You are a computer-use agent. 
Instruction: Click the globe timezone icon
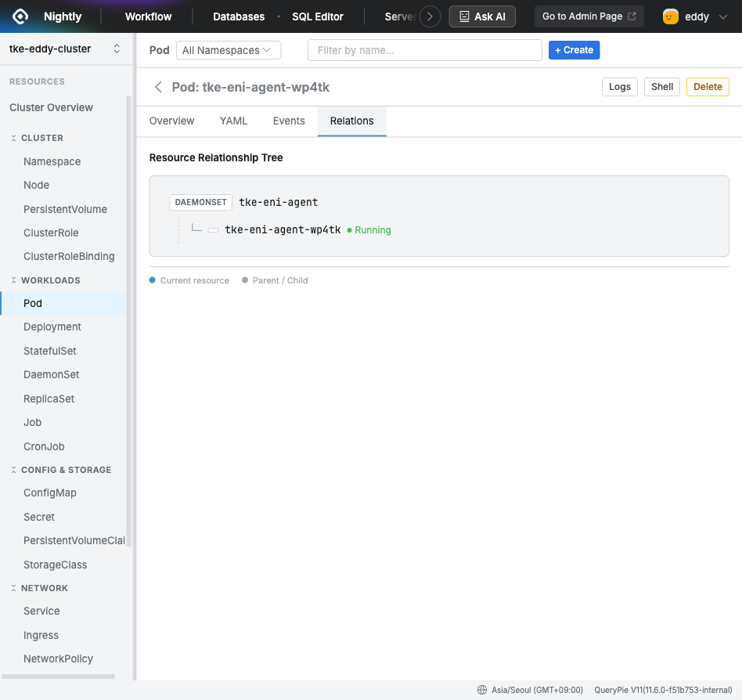click(481, 690)
